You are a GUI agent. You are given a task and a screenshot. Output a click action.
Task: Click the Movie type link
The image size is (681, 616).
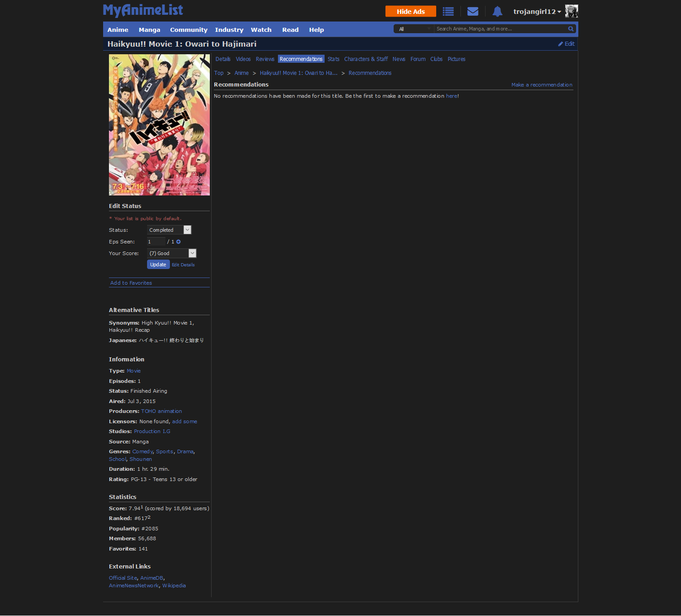pyautogui.click(x=134, y=371)
